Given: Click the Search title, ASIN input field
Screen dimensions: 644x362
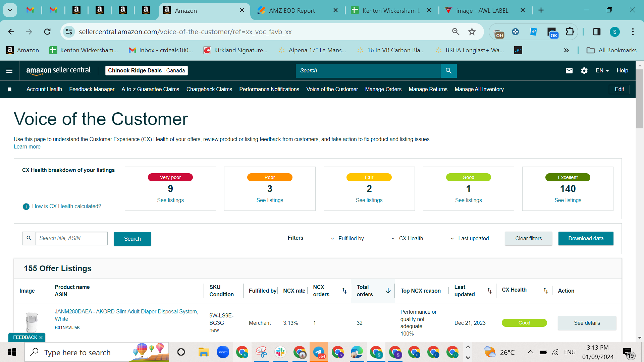Looking at the screenshot, I should [71, 238].
